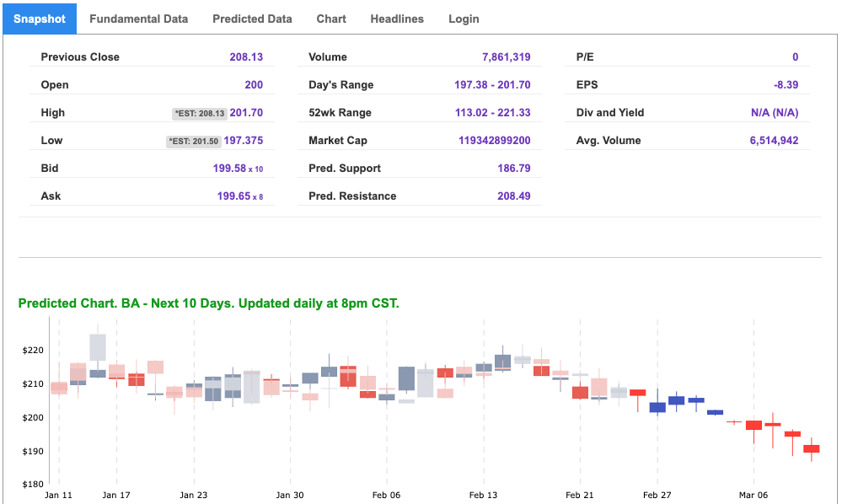Viewport: 842px width, 504px height.
Task: Select the Pred. Resistance value 208.49
Action: coord(514,196)
